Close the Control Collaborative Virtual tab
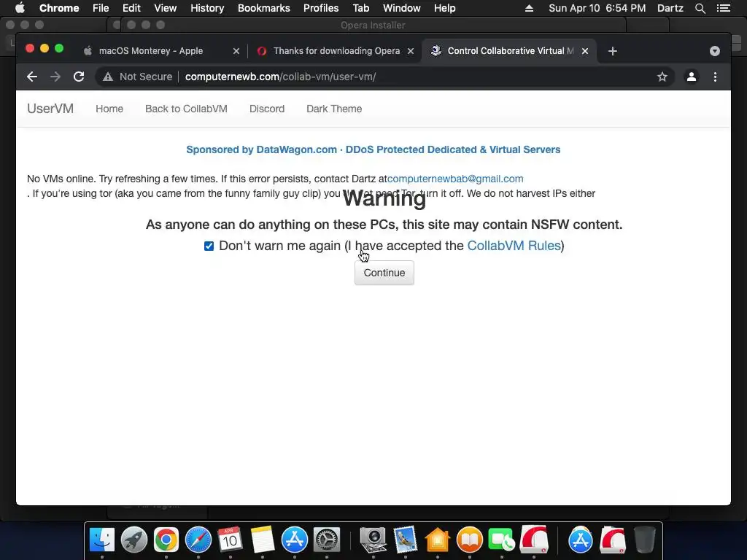Image resolution: width=747 pixels, height=560 pixels. pos(585,51)
